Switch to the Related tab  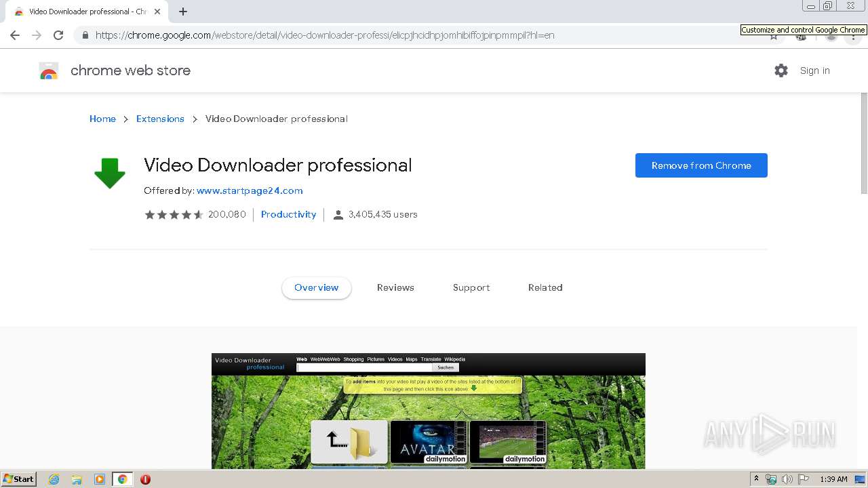545,287
